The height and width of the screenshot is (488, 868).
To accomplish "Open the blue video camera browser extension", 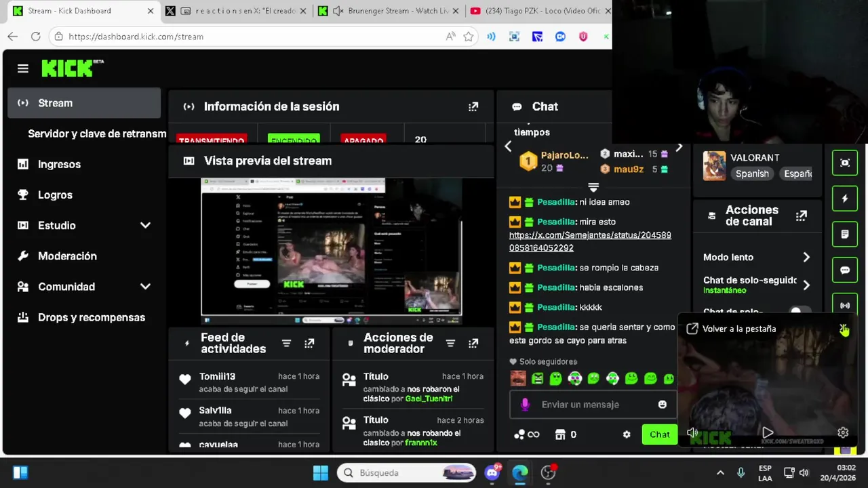I will (560, 37).
